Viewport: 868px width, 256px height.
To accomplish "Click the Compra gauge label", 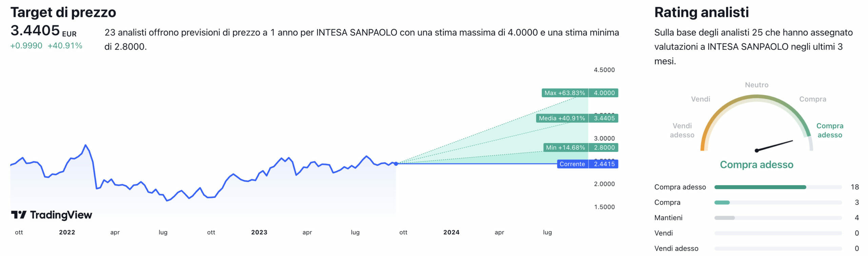I will (x=813, y=99).
